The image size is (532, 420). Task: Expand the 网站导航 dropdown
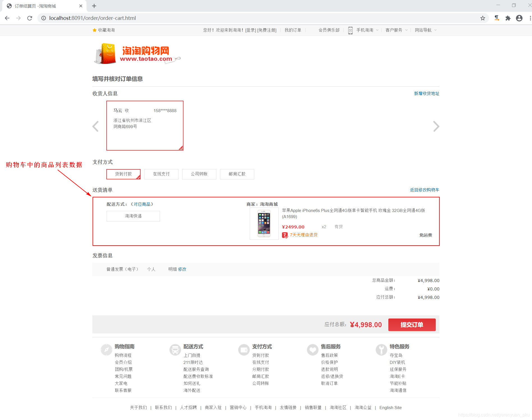(435, 30)
